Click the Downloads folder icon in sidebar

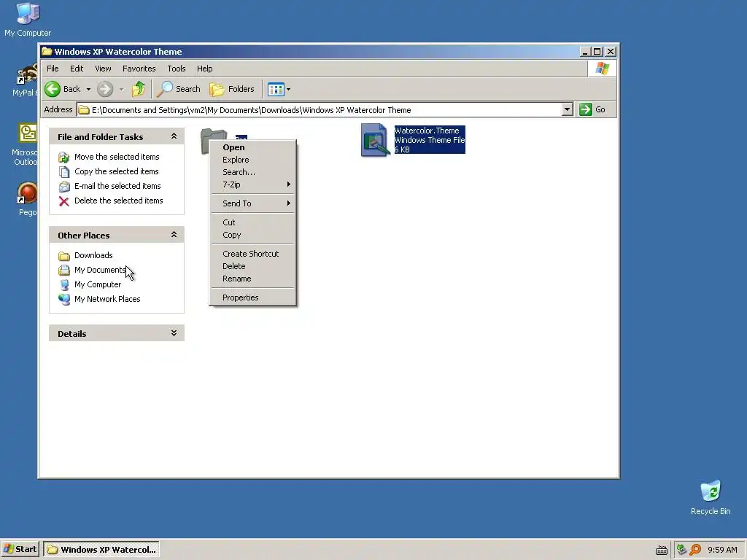[x=64, y=256]
